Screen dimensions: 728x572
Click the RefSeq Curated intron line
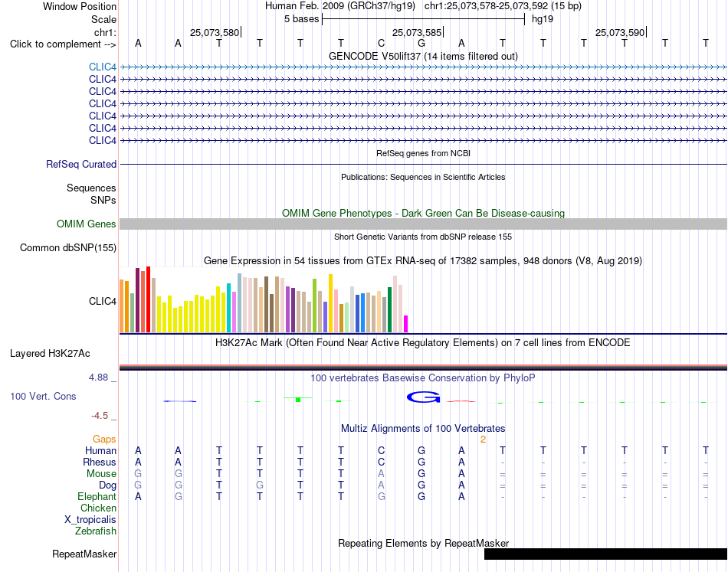(423, 164)
